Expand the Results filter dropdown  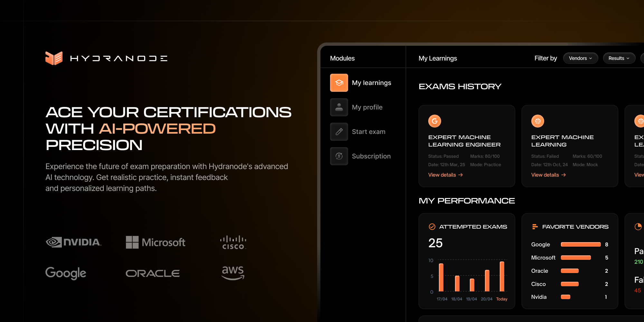tap(619, 58)
